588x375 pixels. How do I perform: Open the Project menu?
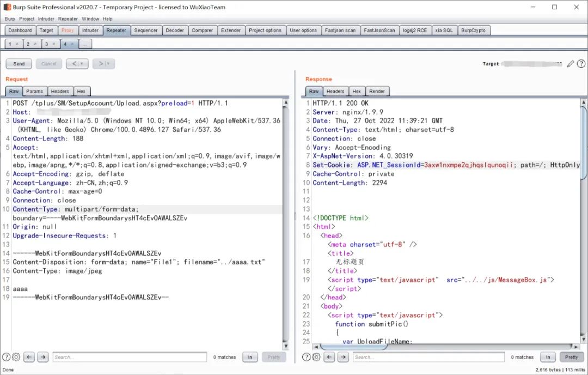(27, 19)
